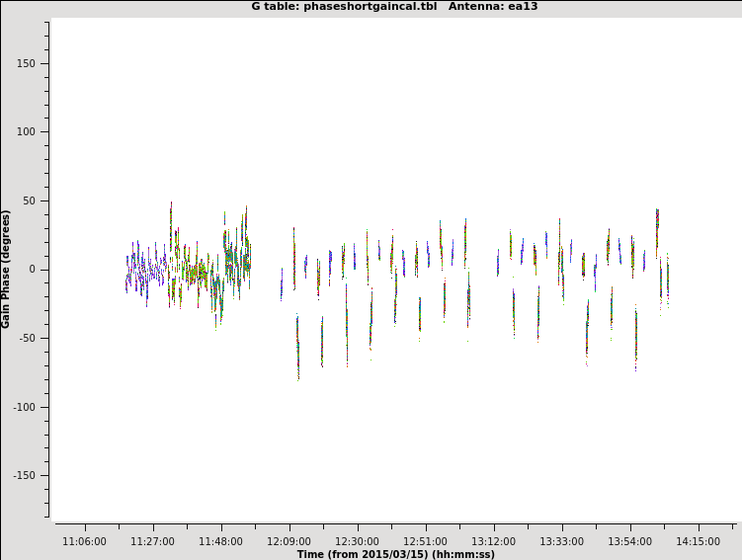Click the 13:54:00 time tick label
Viewport: 742px width, 560px height.
(629, 541)
